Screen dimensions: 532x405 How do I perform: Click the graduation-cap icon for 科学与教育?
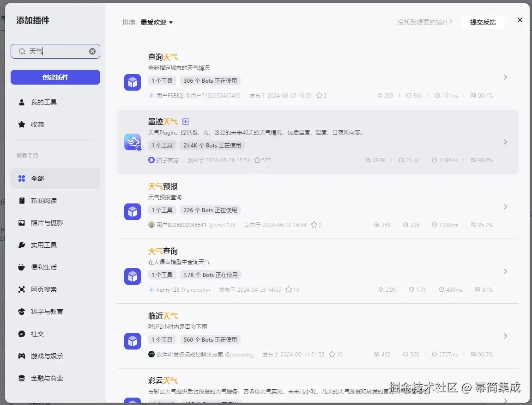[x=22, y=311]
